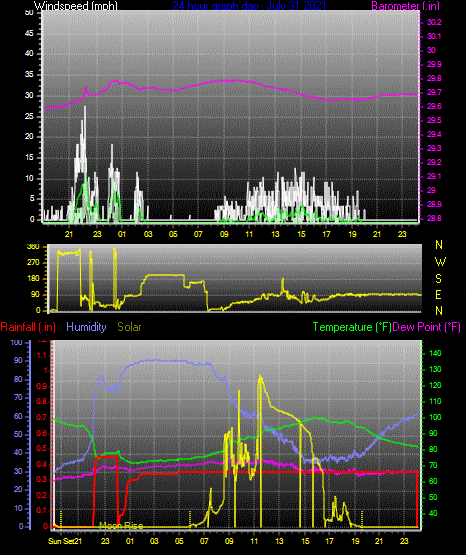Click the 110 temperature axis value

pos(435,401)
